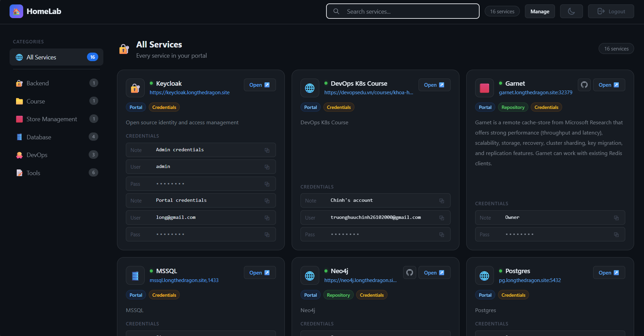Viewport: 644px width, 336px height.
Task: Open the Keycloak service
Action: pyautogui.click(x=260, y=85)
